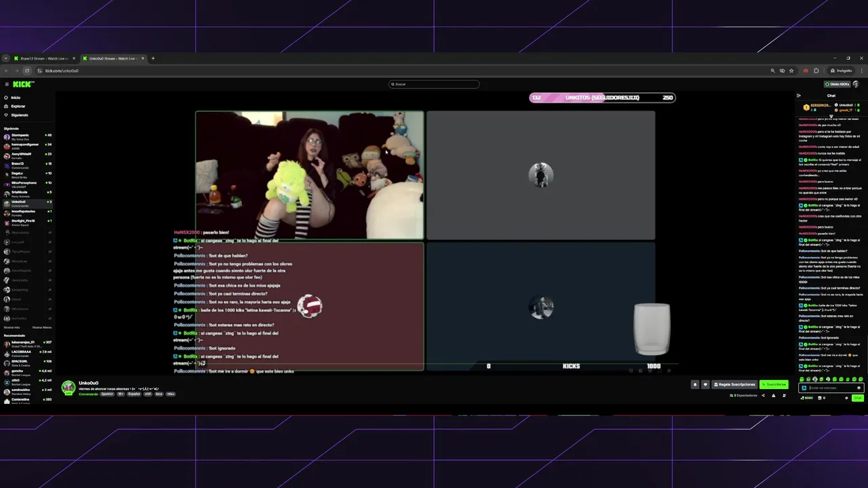Click the Starlight_Fire18 channel avatar
The image size is (868, 488).
tap(7, 222)
